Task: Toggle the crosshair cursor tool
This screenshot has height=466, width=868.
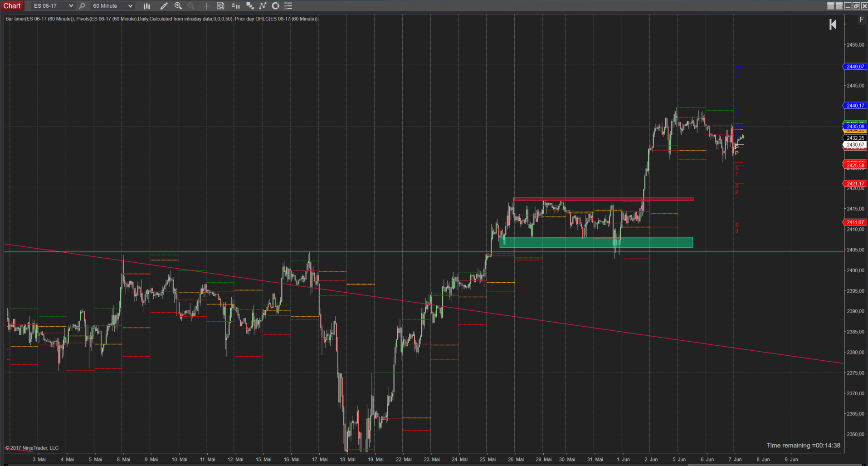Action: (206, 6)
